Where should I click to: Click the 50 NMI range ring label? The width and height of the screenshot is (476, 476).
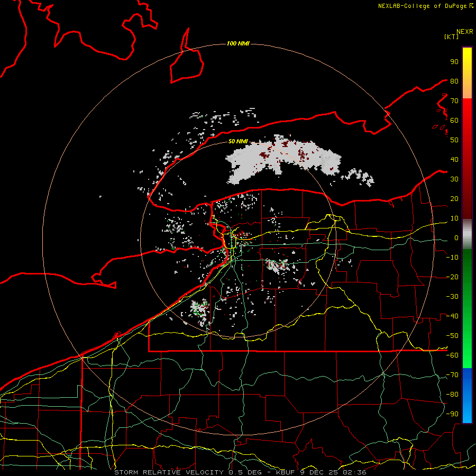click(x=239, y=141)
